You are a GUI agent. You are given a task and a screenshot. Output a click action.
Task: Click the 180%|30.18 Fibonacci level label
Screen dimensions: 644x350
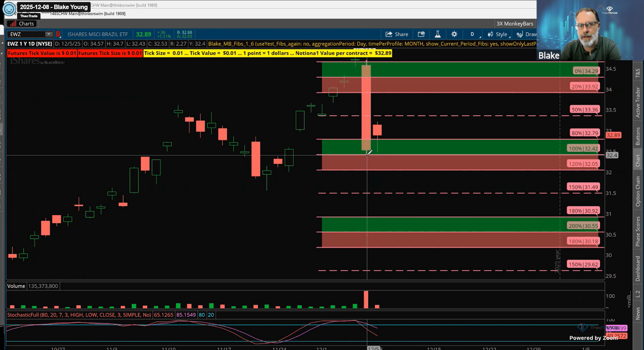[x=583, y=241]
